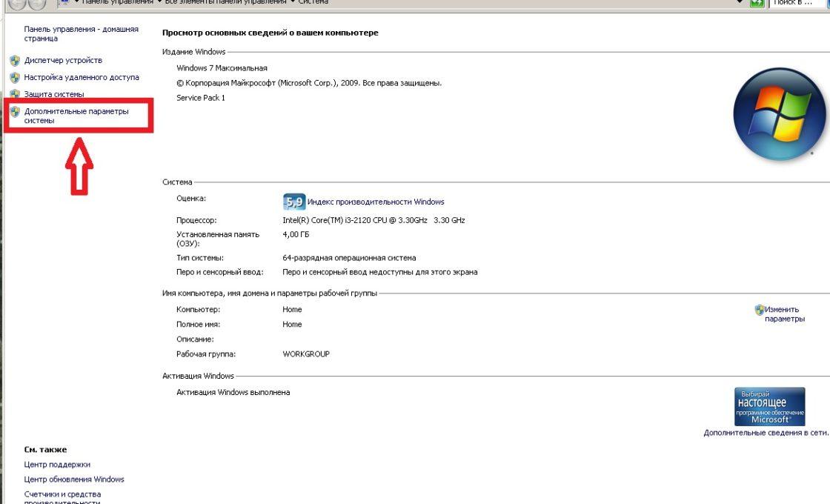This screenshot has width=830, height=504.
Task: Click the Изменить параметры link
Action: pyautogui.click(x=785, y=314)
